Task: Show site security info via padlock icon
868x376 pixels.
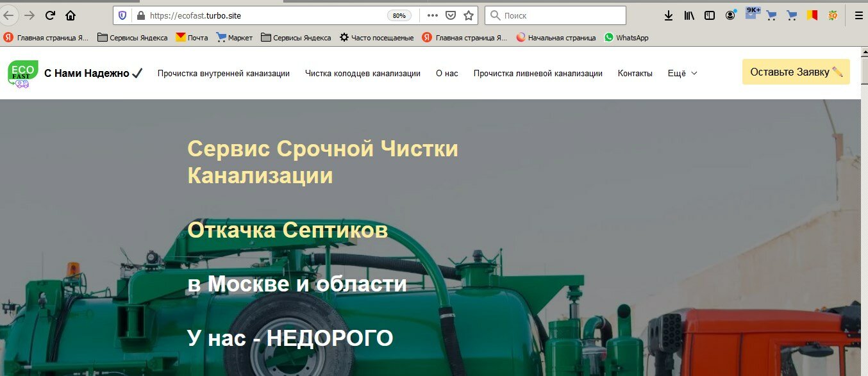Action: 141,15
